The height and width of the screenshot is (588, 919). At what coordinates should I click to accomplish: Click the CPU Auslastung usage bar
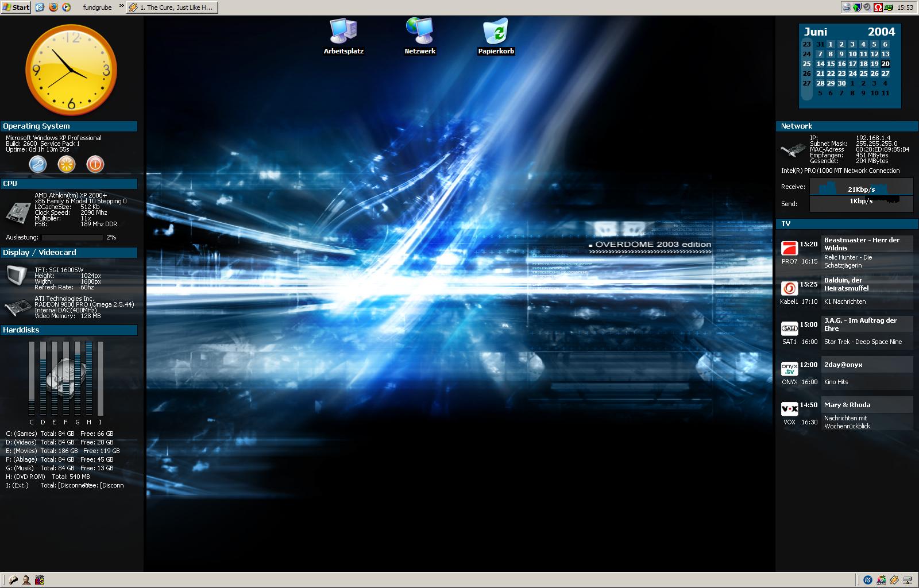click(72, 237)
